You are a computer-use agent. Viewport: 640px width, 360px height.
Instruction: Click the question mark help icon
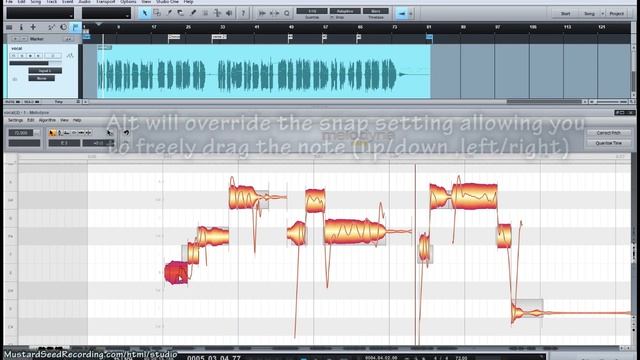(x=243, y=13)
